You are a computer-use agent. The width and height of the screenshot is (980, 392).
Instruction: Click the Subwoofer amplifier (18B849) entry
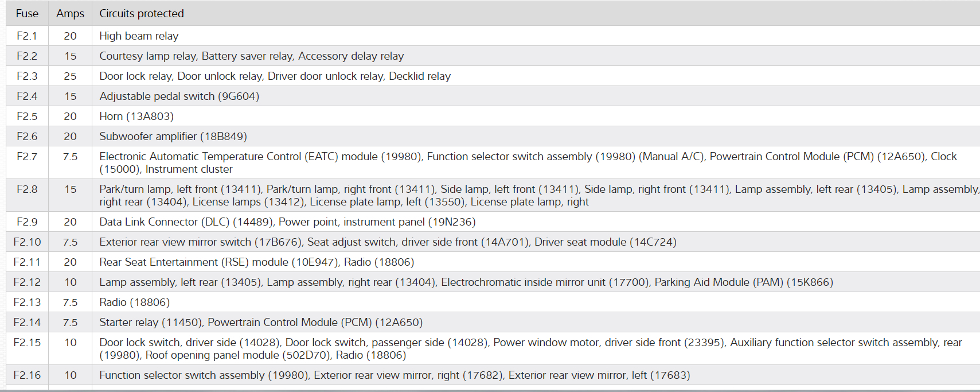click(x=173, y=136)
